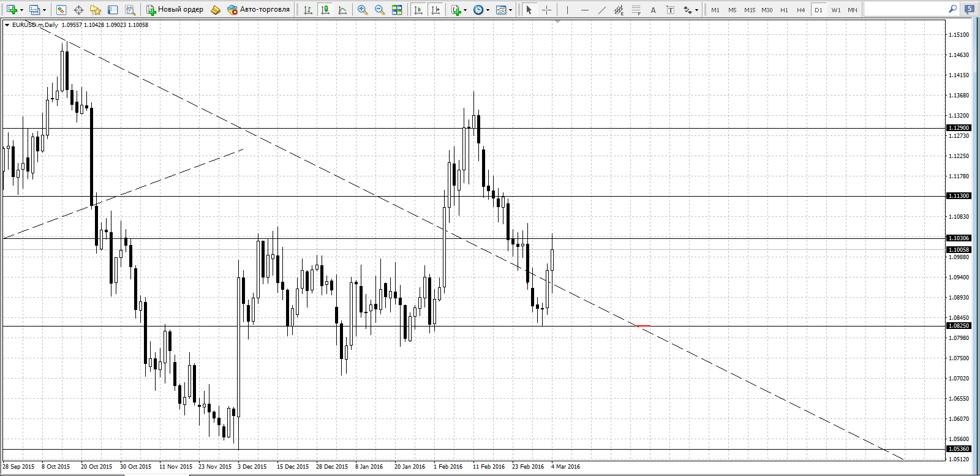The height and width of the screenshot is (476, 980).
Task: Activate the crosshair cursor mode
Action: pyautogui.click(x=546, y=10)
